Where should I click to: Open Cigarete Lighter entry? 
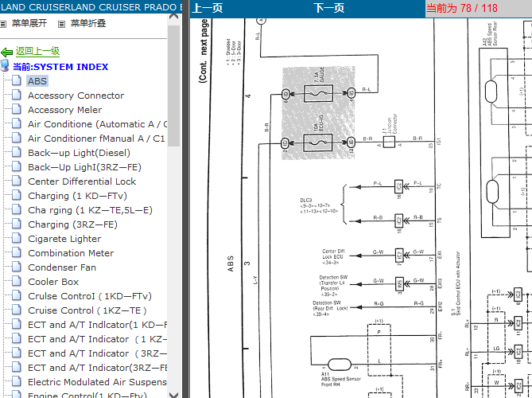pos(64,239)
